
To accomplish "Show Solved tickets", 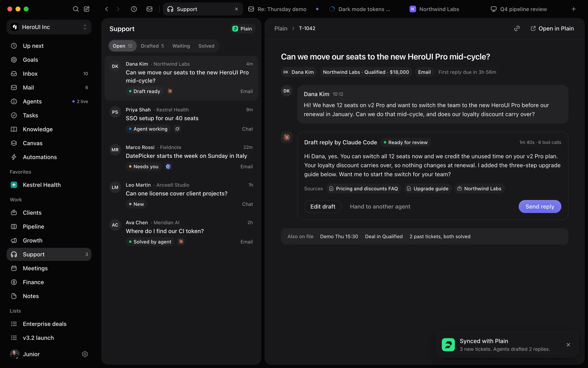I will (206, 46).
